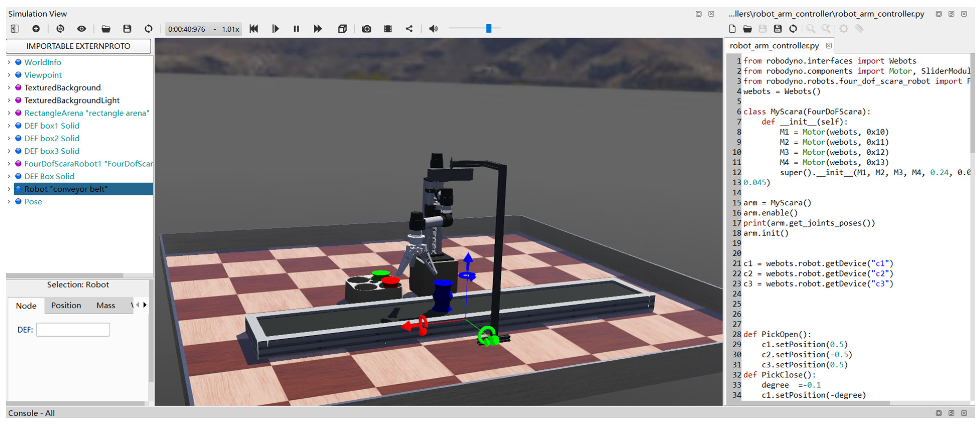Select the TexturedBackgroundLight tree item
Image resolution: width=980 pixels, height=425 pixels.
coord(72,100)
